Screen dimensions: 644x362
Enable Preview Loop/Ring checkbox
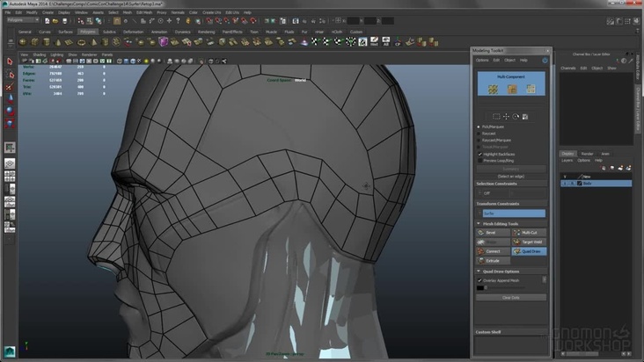coord(479,160)
